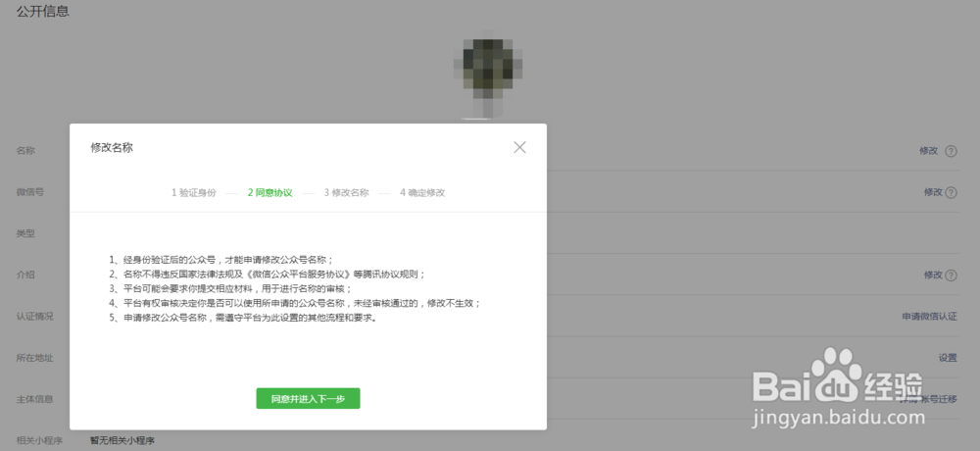Click the 相关小程序 label
The width and height of the screenshot is (980, 451).
point(39,440)
